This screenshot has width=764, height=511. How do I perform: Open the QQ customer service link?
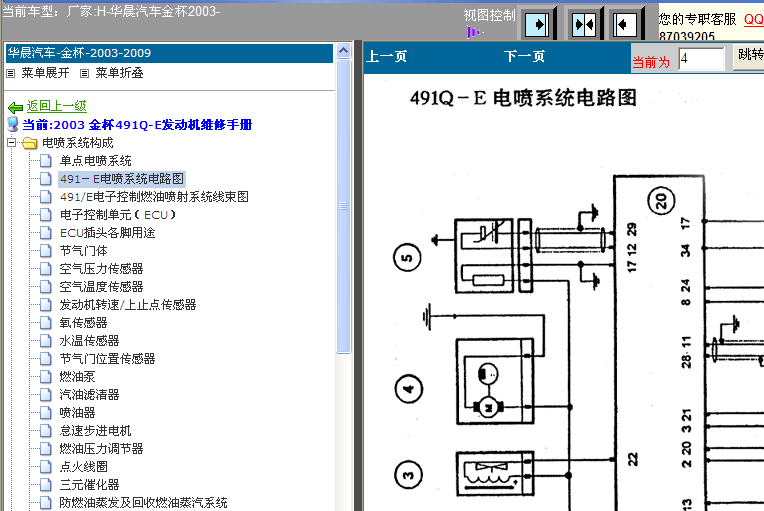click(x=753, y=19)
